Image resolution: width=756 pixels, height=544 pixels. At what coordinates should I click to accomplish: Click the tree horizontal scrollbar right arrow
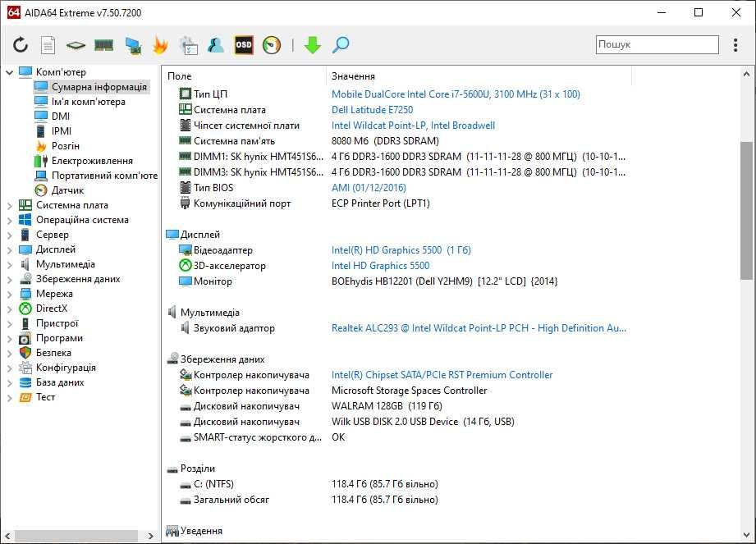[x=150, y=536]
